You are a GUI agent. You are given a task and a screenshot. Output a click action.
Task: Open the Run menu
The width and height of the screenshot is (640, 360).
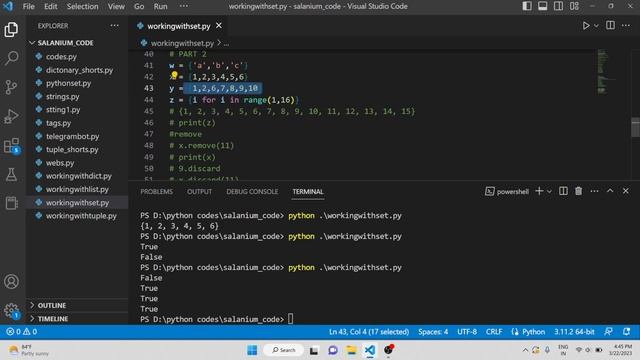click(160, 7)
